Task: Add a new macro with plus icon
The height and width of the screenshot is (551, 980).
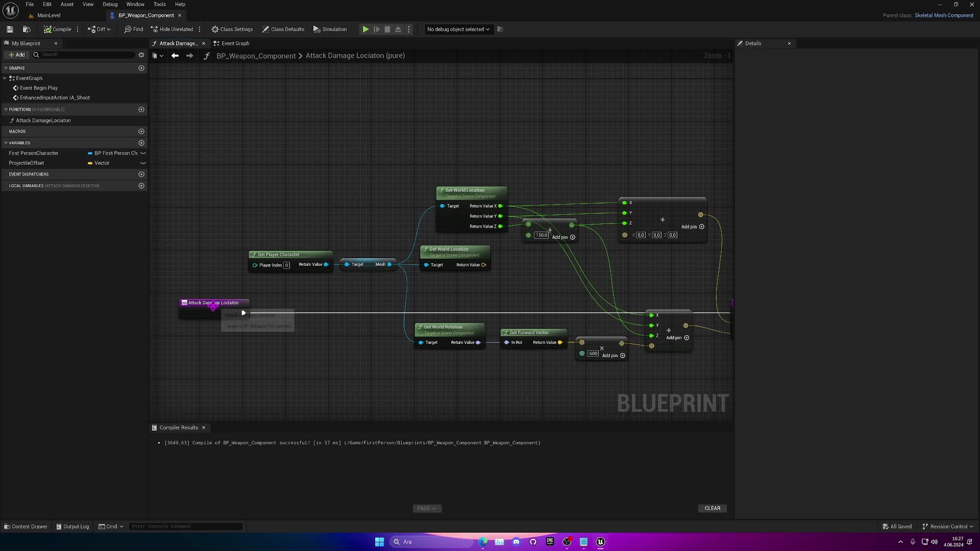Action: [x=141, y=131]
